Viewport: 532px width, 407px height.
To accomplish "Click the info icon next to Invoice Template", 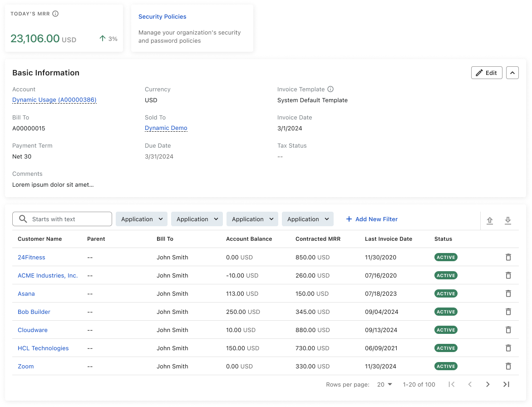I will point(330,89).
